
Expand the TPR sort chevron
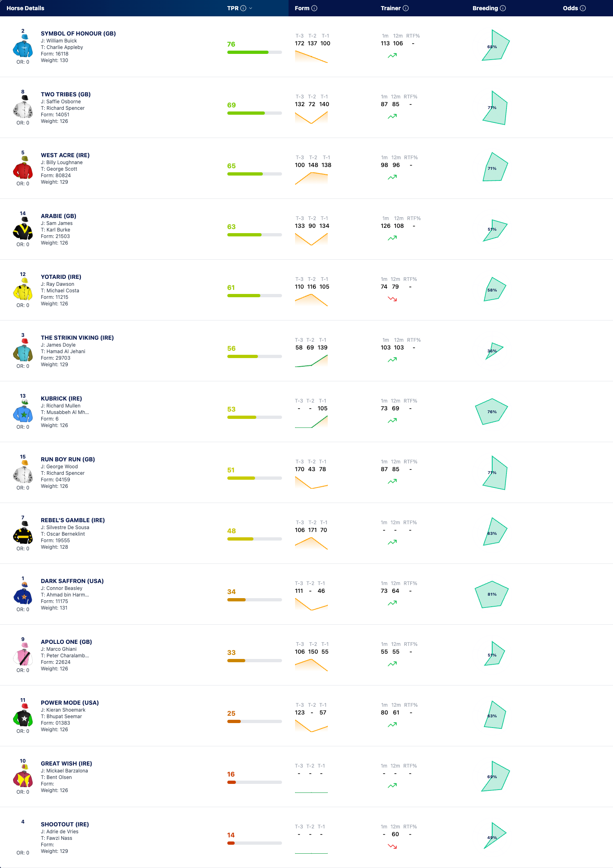coord(251,8)
